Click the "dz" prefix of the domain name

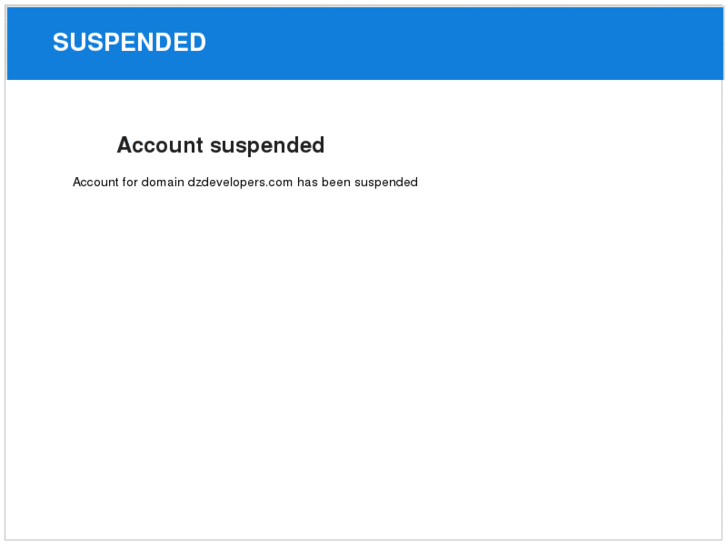pos(194,182)
